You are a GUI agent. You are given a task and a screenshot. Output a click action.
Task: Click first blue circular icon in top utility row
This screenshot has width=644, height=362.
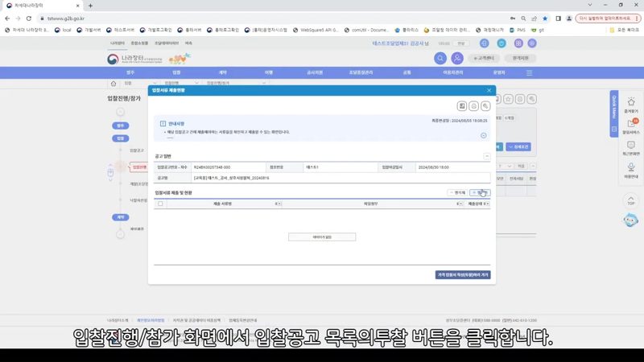point(485,43)
